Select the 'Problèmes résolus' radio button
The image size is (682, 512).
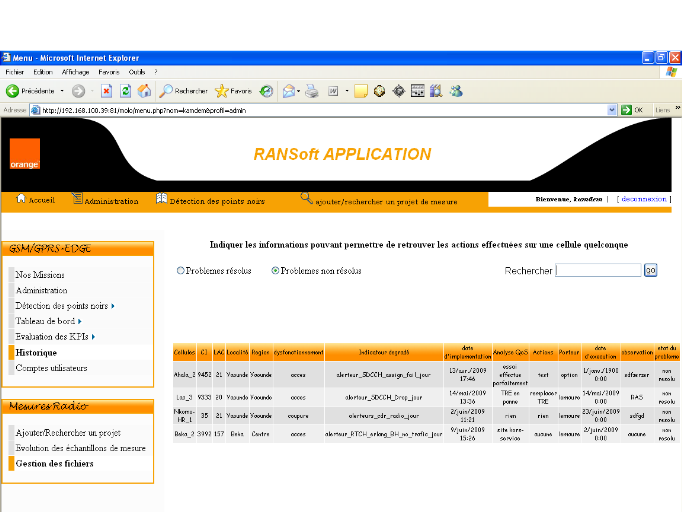tap(181, 270)
